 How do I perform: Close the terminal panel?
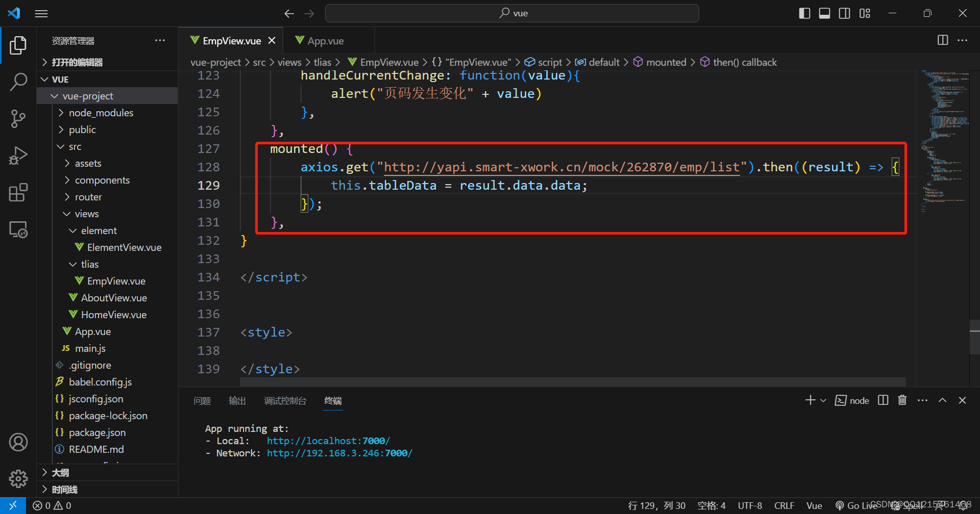[x=963, y=400]
